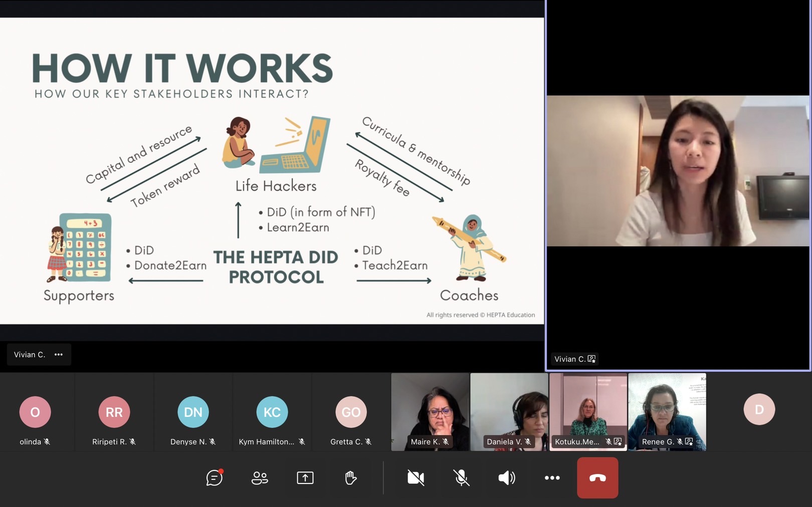Click Denyse N.'s muted microphone icon
812x507 pixels.
(x=213, y=442)
